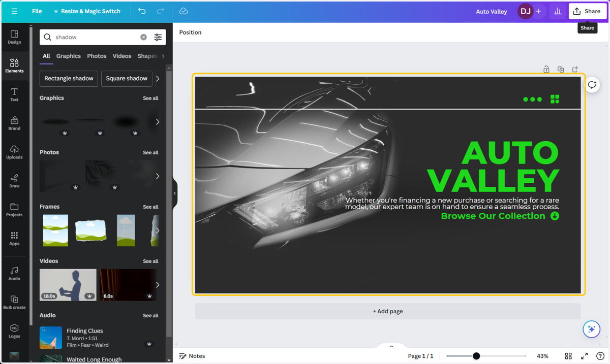Select the 18.0s silhouette video thumbnail

point(68,285)
